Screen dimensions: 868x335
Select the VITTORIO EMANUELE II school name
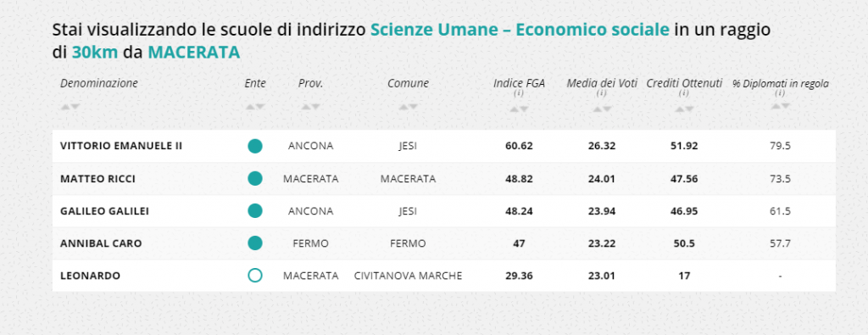tap(121, 146)
